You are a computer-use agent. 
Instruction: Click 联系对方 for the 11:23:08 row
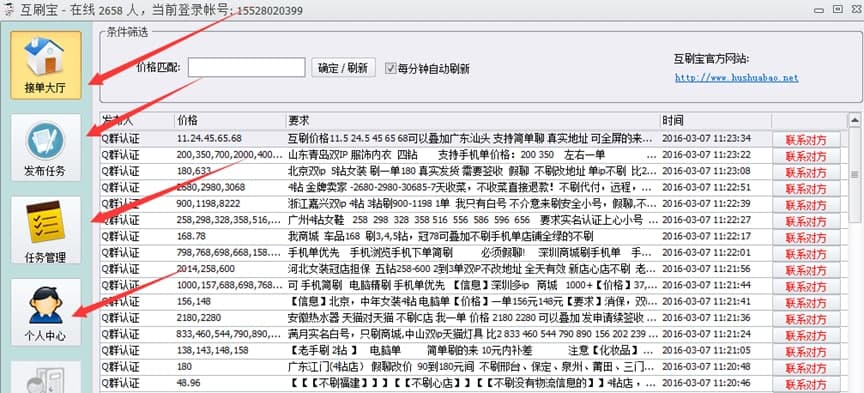click(x=806, y=172)
